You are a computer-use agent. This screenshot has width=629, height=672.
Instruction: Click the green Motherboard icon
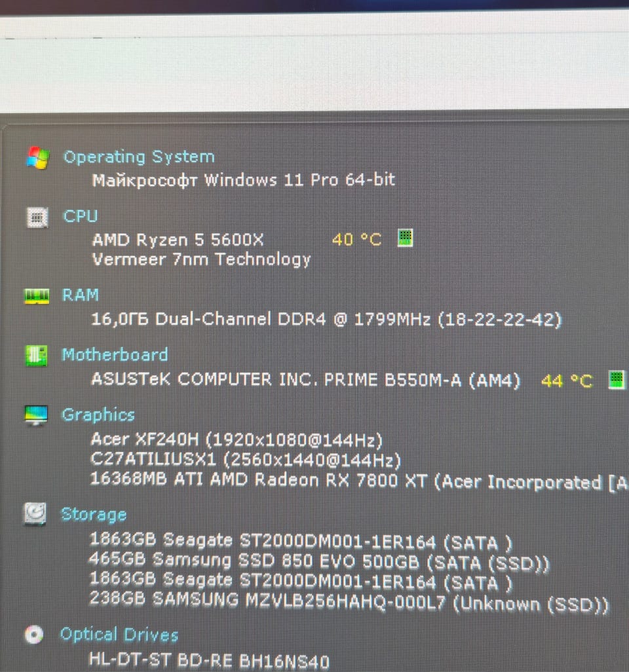[x=37, y=356]
